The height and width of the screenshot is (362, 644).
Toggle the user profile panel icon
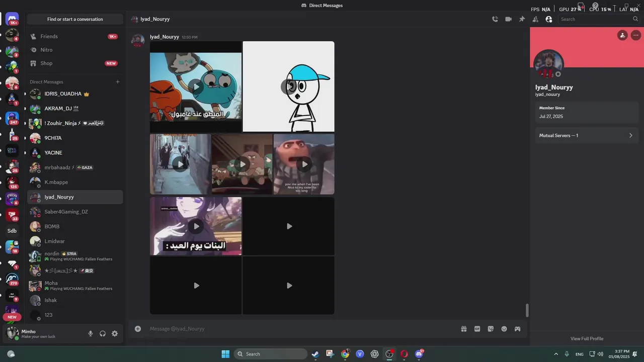(549, 19)
